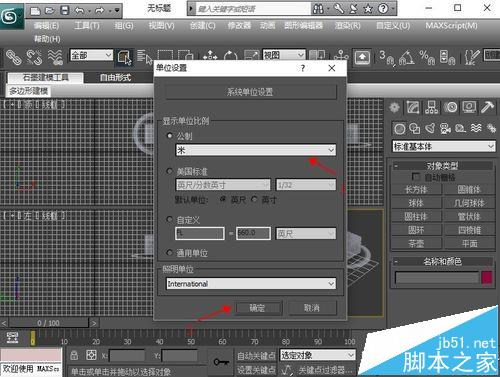500x377 pixels.
Task: Toggle the Spinner Snap icon
Action: tap(447, 57)
